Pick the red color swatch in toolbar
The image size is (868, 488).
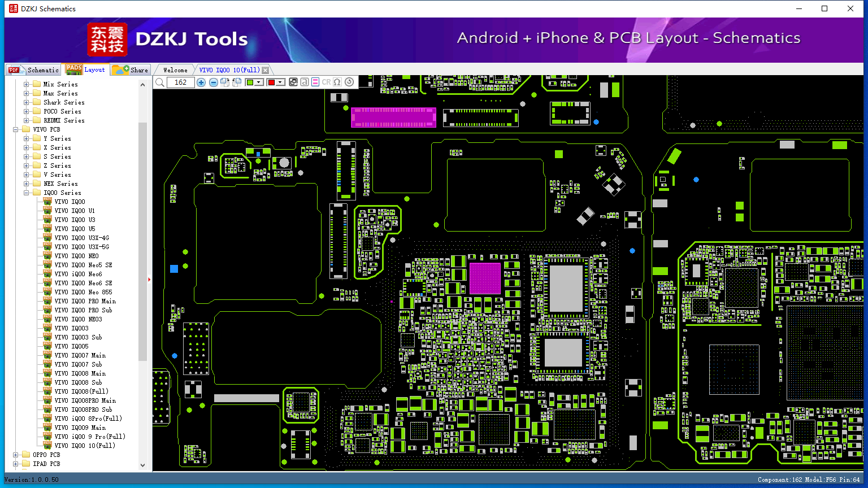271,82
